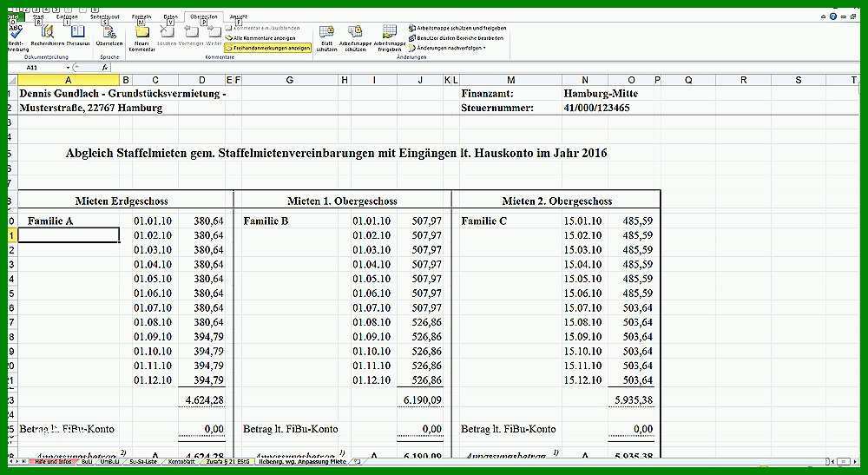Switch to the Daten ribbon tab
The height and width of the screenshot is (475, 868).
tap(170, 17)
